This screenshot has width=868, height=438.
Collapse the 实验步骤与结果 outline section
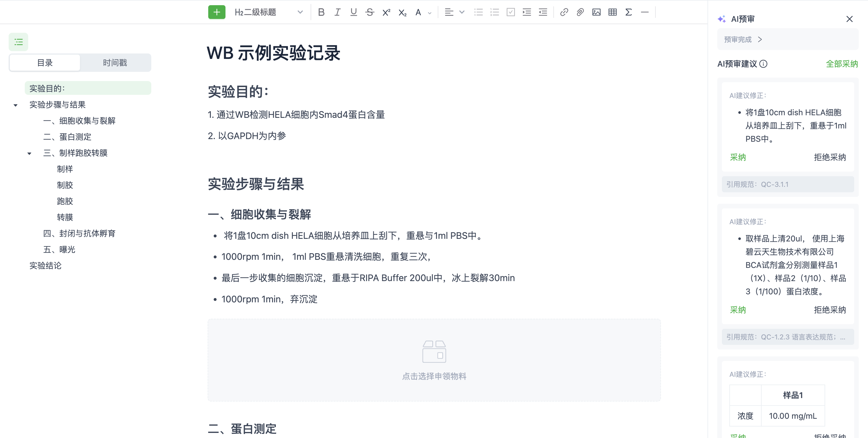(x=16, y=105)
